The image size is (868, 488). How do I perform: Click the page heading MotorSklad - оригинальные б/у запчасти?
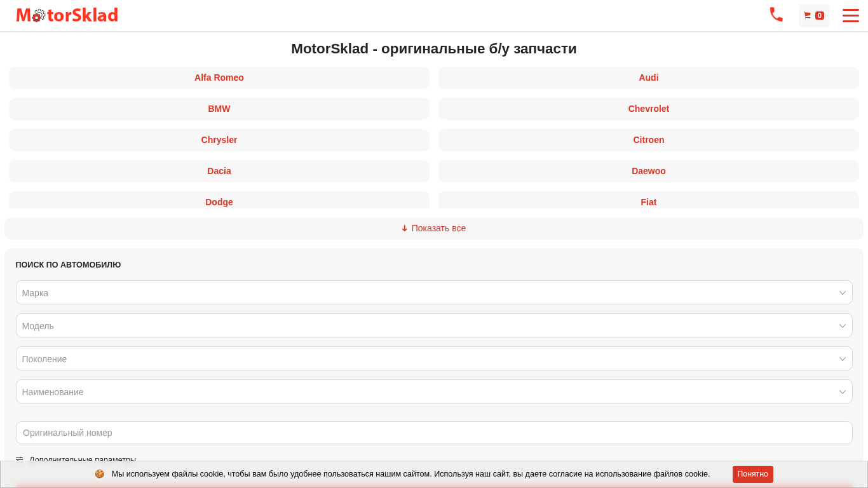click(x=434, y=49)
